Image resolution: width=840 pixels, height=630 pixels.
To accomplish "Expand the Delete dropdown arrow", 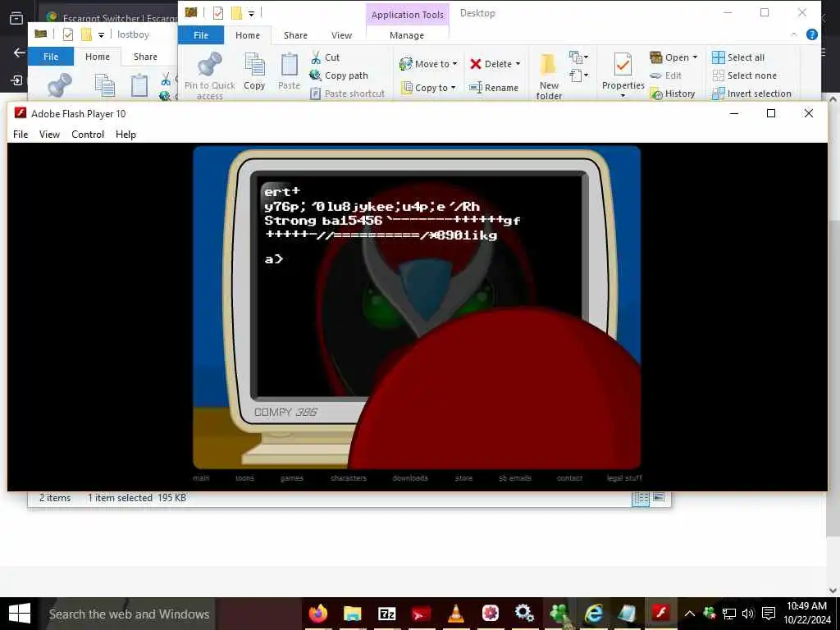I will [518, 64].
